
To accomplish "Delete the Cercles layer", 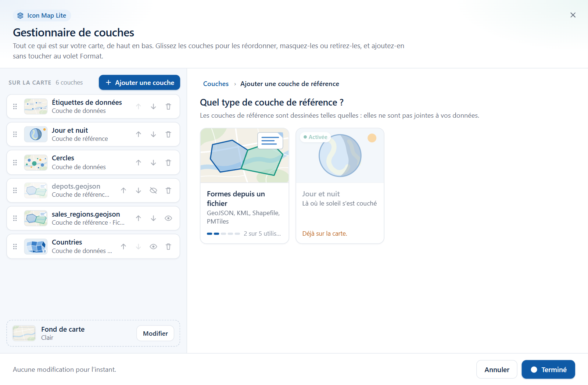I will [x=168, y=163].
